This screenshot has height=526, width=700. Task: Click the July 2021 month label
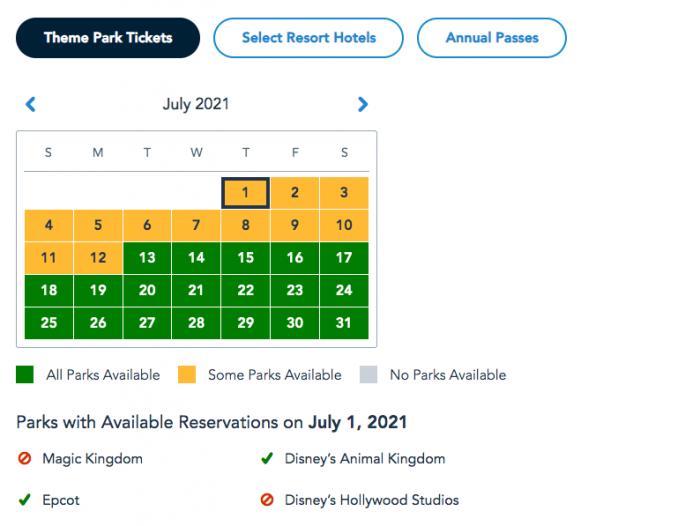pos(196,104)
